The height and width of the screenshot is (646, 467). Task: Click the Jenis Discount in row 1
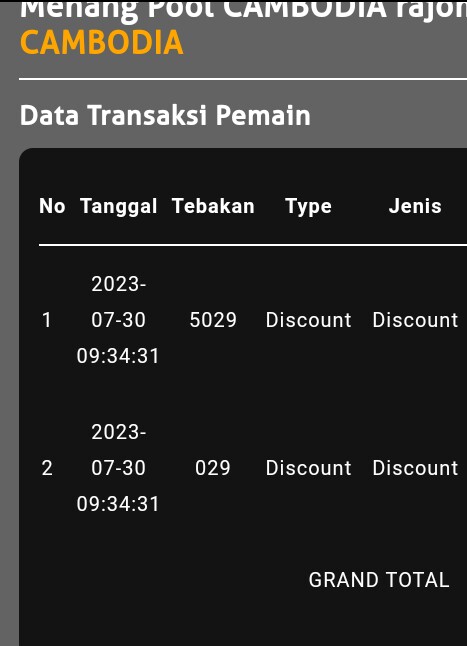415,320
